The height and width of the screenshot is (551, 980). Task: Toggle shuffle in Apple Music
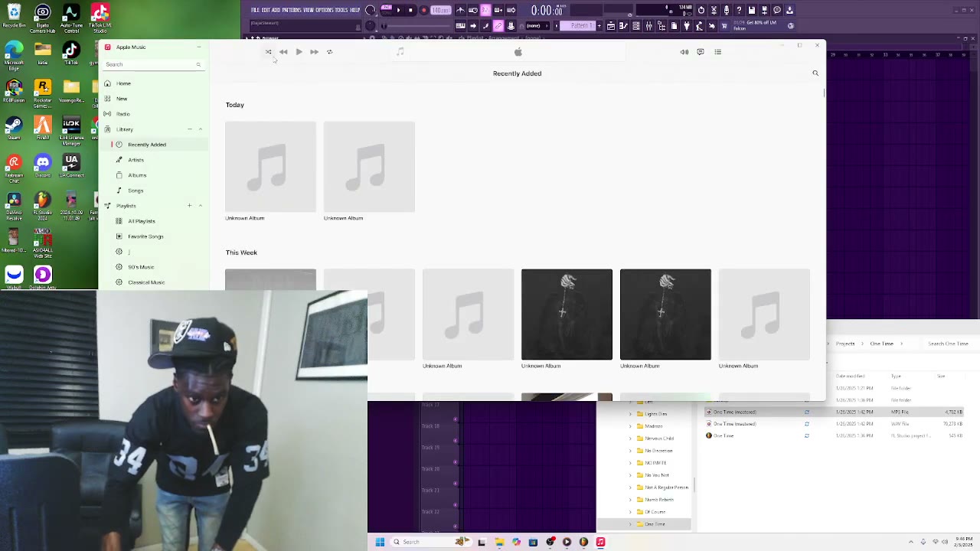[x=268, y=52]
